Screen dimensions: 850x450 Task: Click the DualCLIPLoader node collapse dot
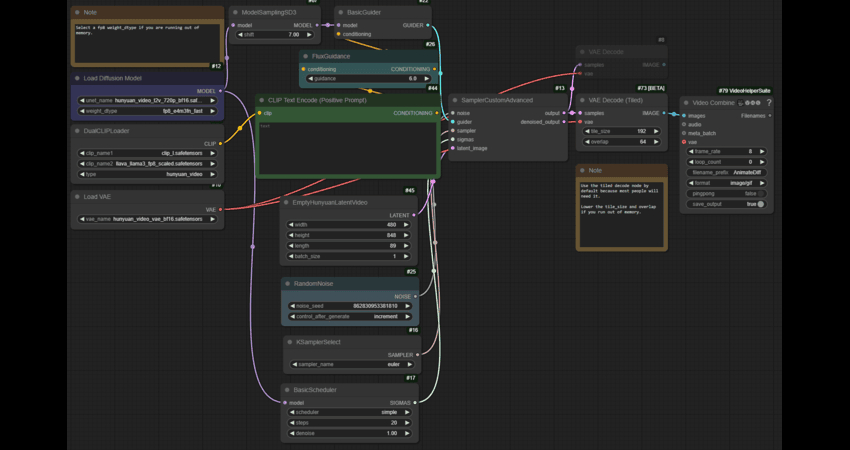click(77, 131)
